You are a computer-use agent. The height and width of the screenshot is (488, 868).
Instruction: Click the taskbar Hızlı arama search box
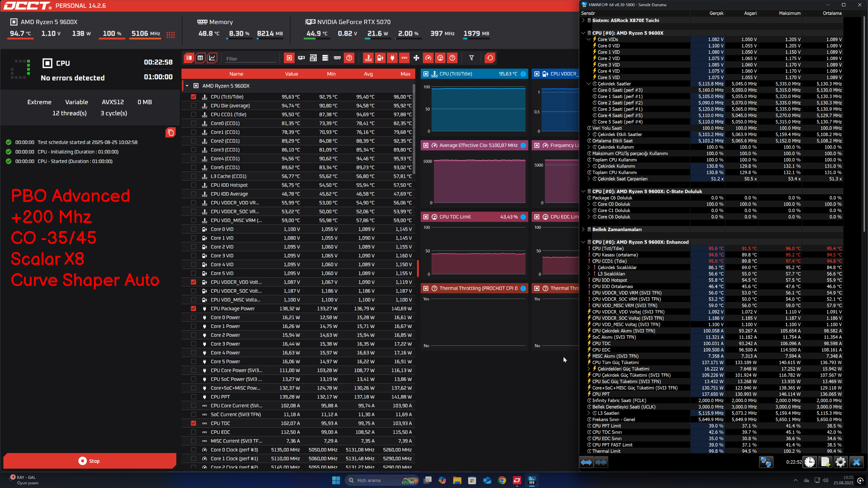click(382, 480)
